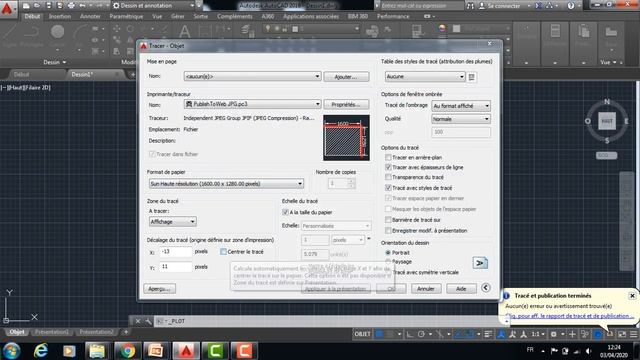Toggle lineweight display icon in status bar
The height and width of the screenshot is (360, 640).
point(488,334)
